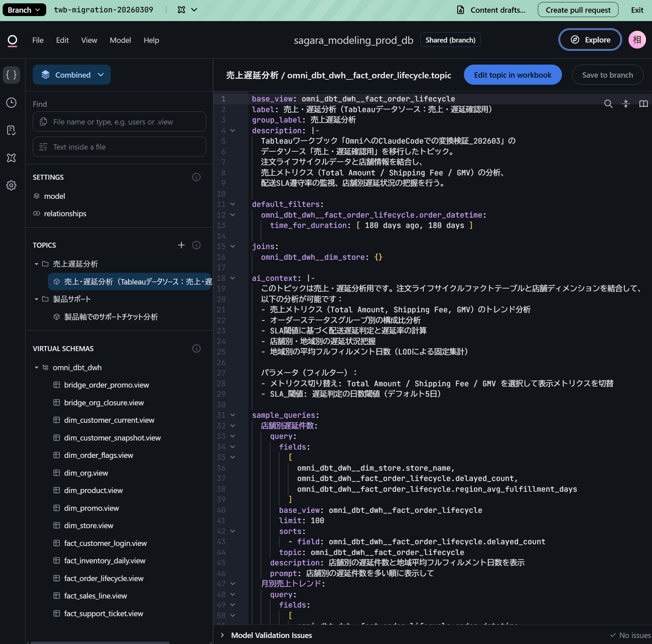Click the File name or type search field
The width and height of the screenshot is (652, 644).
[x=119, y=122]
